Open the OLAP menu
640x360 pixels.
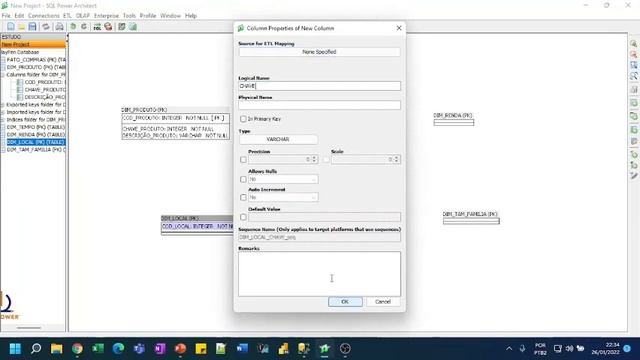pyautogui.click(x=82, y=16)
